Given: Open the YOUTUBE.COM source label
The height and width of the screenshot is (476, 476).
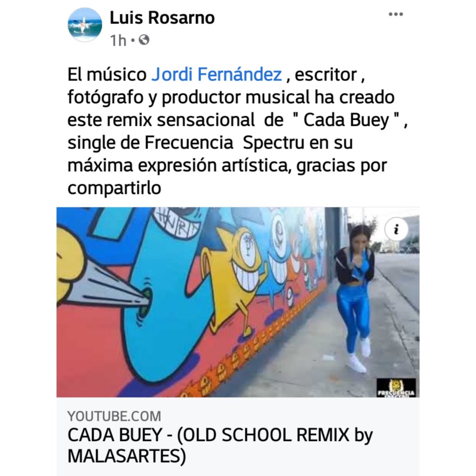Looking at the screenshot, I should 114,416.
